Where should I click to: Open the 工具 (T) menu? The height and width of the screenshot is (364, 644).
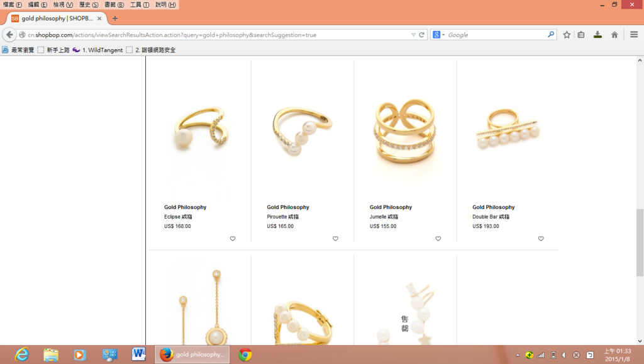[140, 4]
